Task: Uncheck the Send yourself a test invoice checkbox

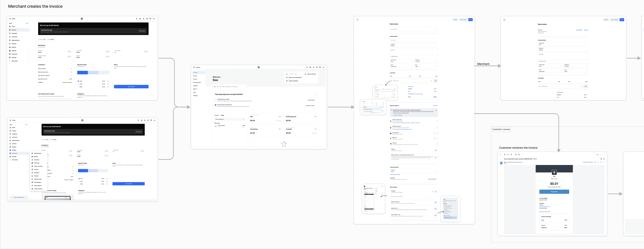Action: click(x=216, y=105)
